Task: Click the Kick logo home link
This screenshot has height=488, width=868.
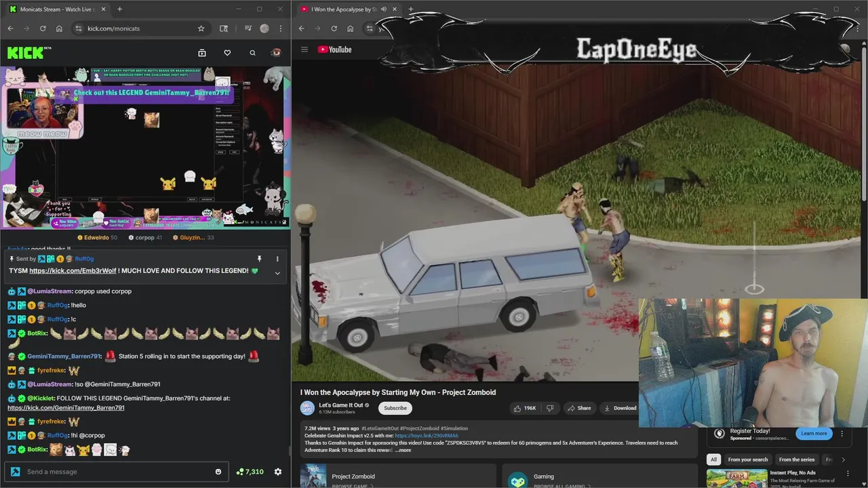Action: (29, 52)
